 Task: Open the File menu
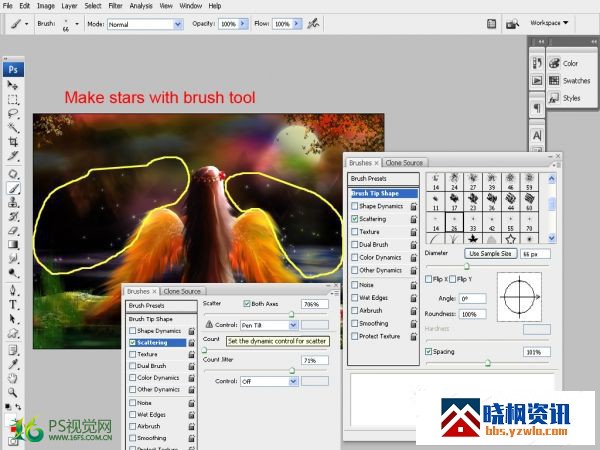7,6
